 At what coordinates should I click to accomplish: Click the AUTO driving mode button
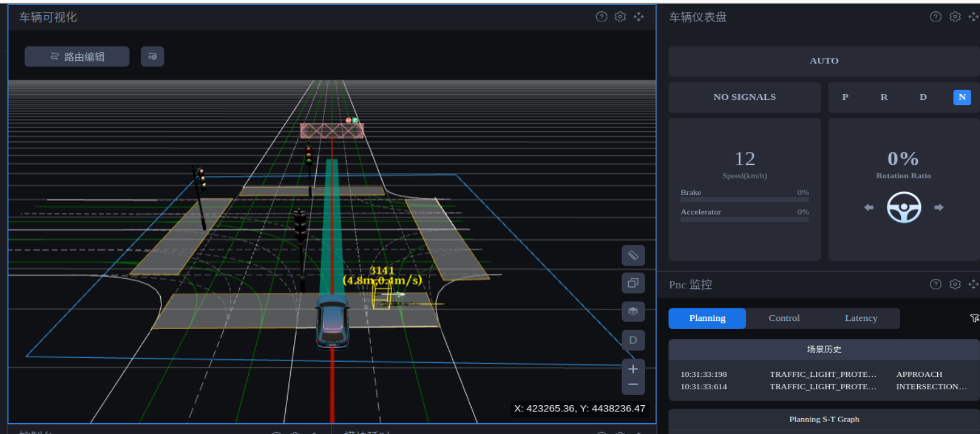pos(824,61)
